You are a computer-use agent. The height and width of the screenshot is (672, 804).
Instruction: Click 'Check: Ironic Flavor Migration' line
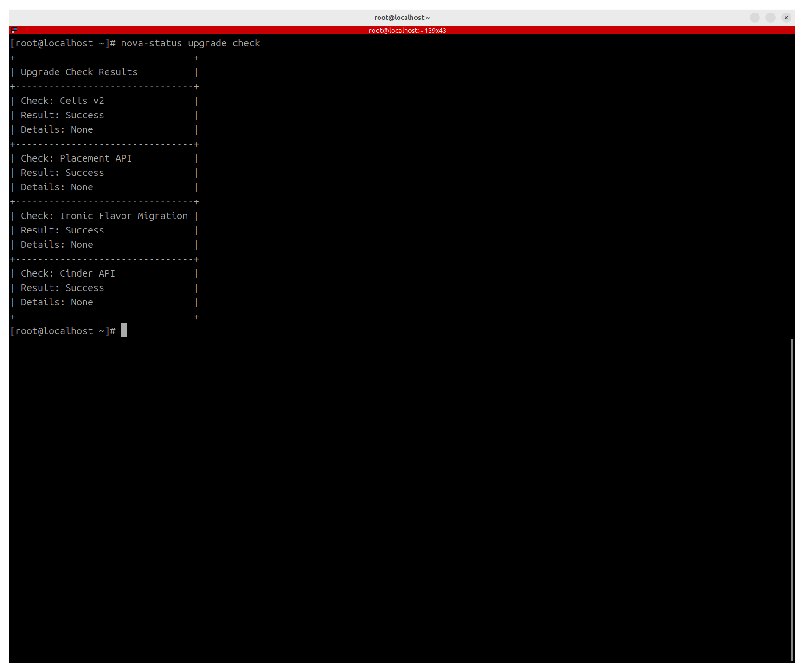(104, 216)
